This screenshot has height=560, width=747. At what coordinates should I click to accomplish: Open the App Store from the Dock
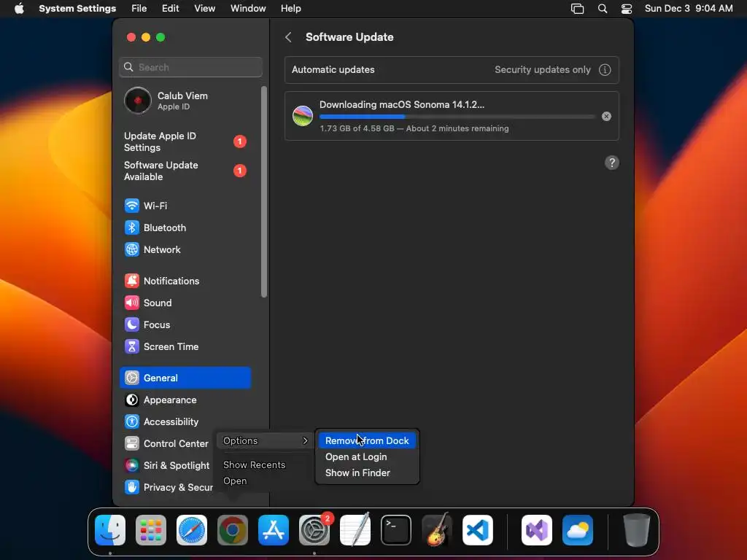274,530
